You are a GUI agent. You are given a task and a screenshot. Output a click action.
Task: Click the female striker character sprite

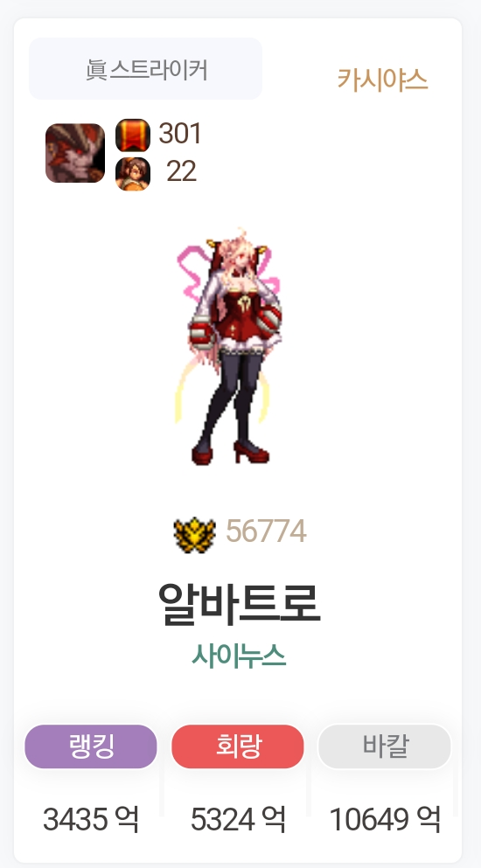pos(228,346)
